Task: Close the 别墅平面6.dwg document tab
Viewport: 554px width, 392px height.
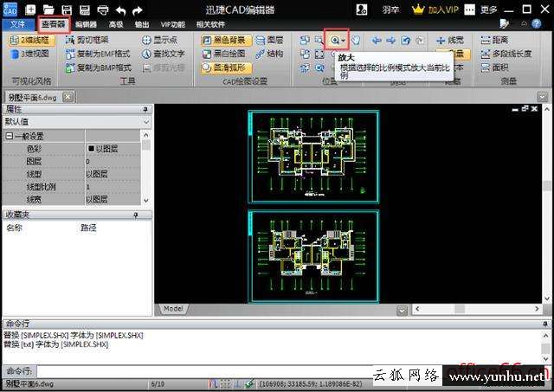Action: click(68, 97)
